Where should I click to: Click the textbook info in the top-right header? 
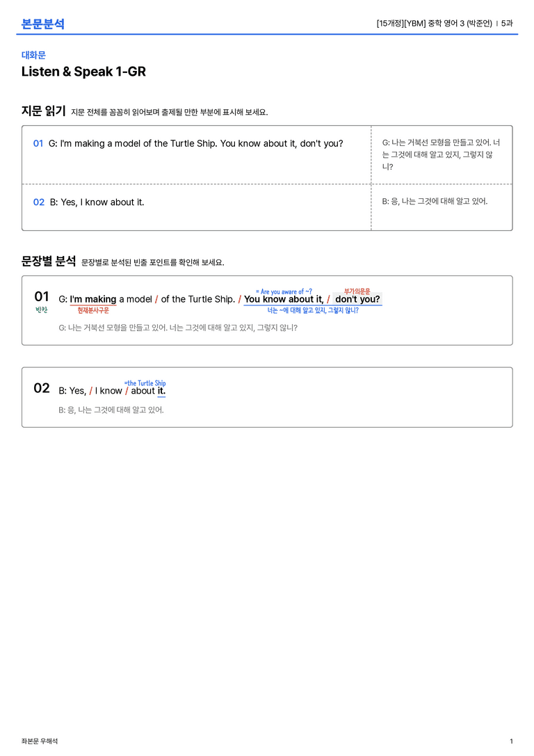click(x=444, y=23)
